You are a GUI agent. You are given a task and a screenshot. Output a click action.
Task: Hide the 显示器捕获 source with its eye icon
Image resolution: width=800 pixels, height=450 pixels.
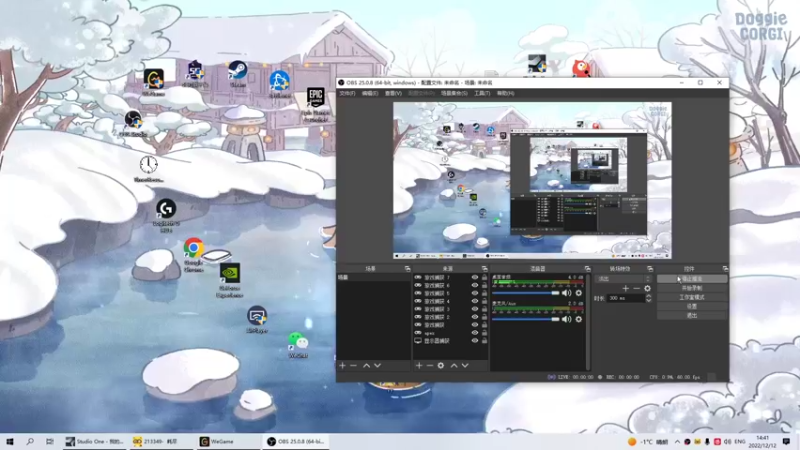click(x=475, y=340)
